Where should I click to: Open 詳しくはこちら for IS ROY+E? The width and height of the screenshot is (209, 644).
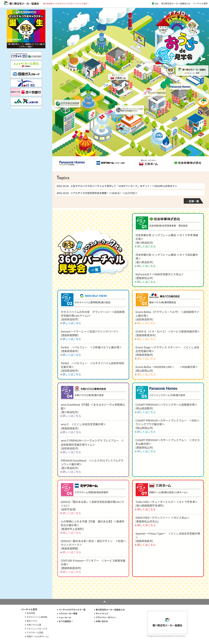click(146, 339)
